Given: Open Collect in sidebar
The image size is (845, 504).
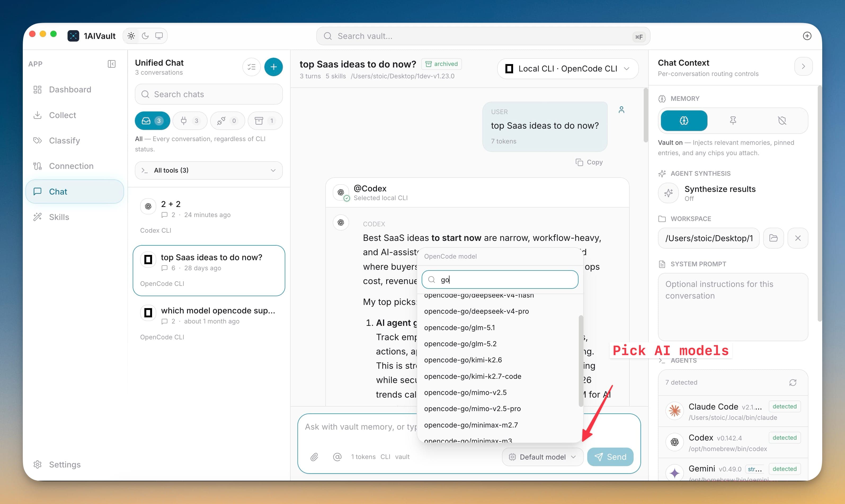Looking at the screenshot, I should pyautogui.click(x=74, y=115).
